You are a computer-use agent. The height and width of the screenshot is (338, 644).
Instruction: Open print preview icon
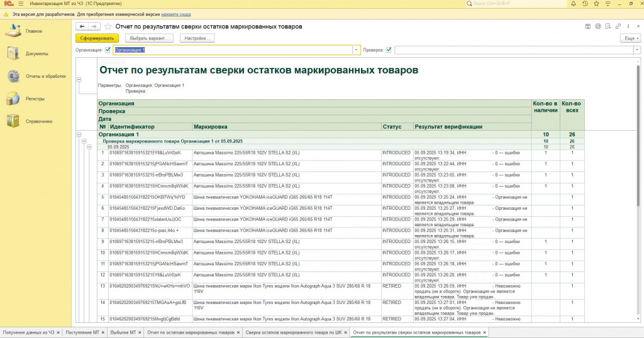click(x=608, y=26)
